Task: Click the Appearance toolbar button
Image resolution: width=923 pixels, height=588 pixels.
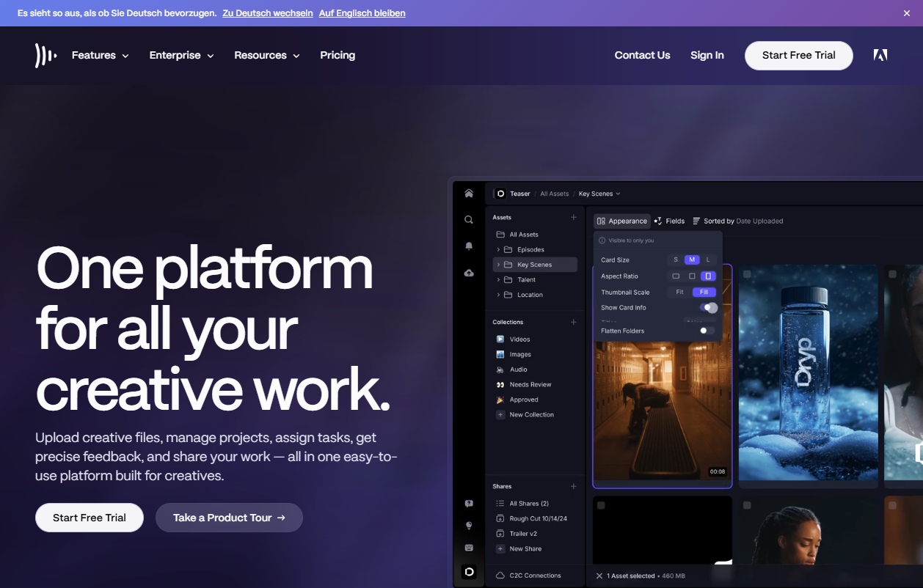Action: point(622,221)
